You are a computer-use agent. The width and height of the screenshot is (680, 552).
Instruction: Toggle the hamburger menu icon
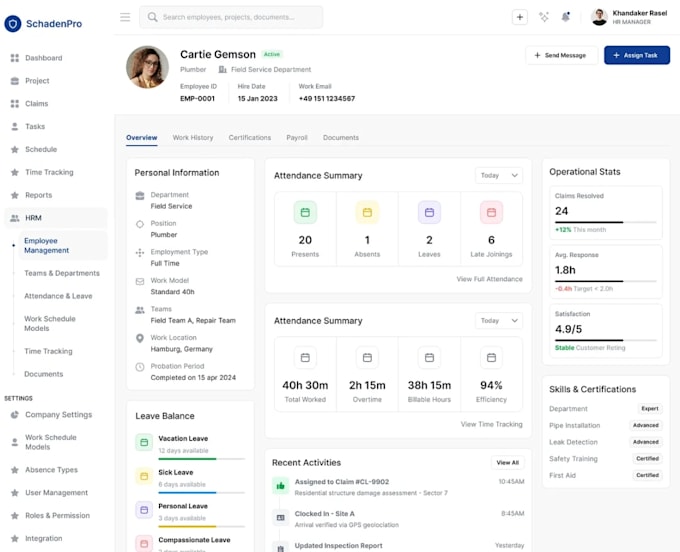[x=125, y=17]
